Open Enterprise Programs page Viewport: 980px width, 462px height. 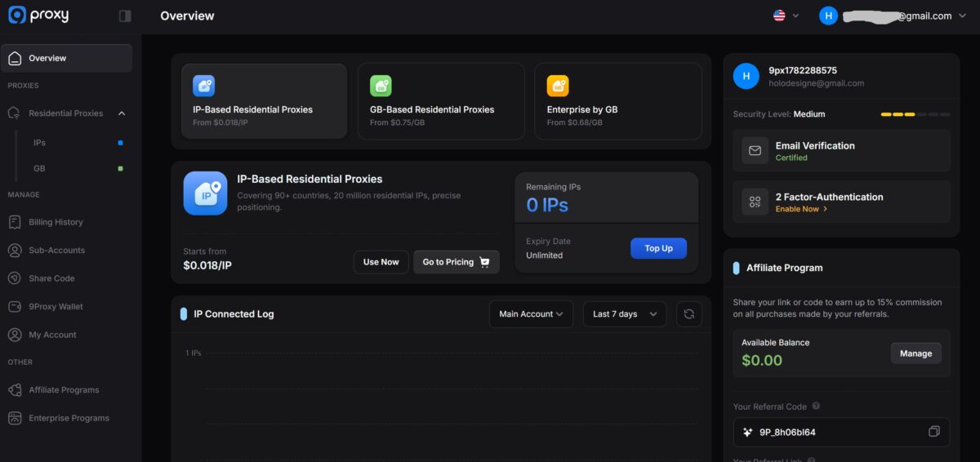coord(67,418)
